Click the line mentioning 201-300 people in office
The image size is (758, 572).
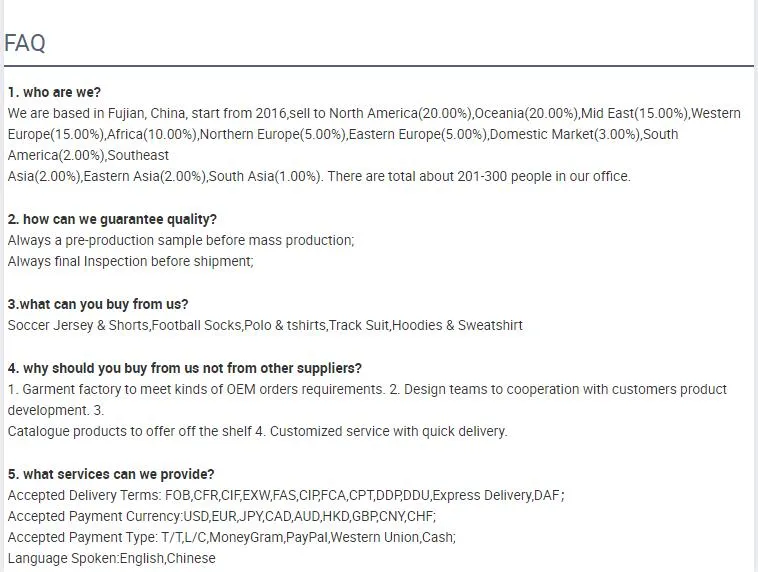(319, 176)
